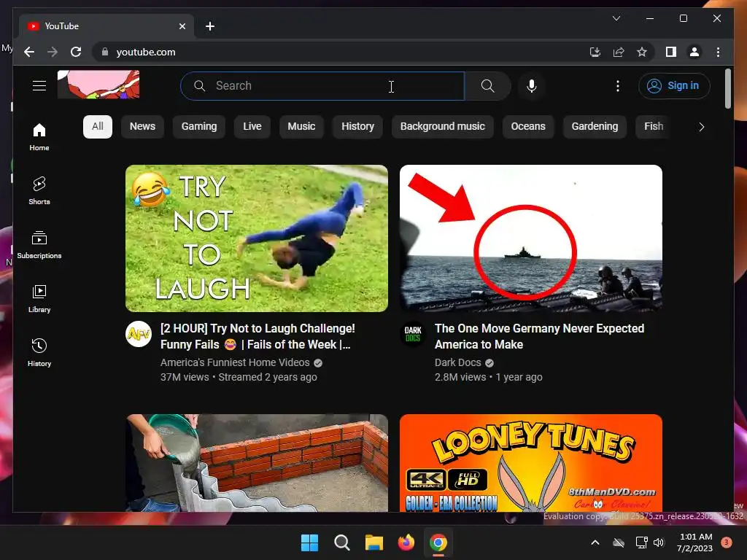Viewport: 747px width, 560px height.
Task: Open Library from sidebar
Action: (39, 298)
